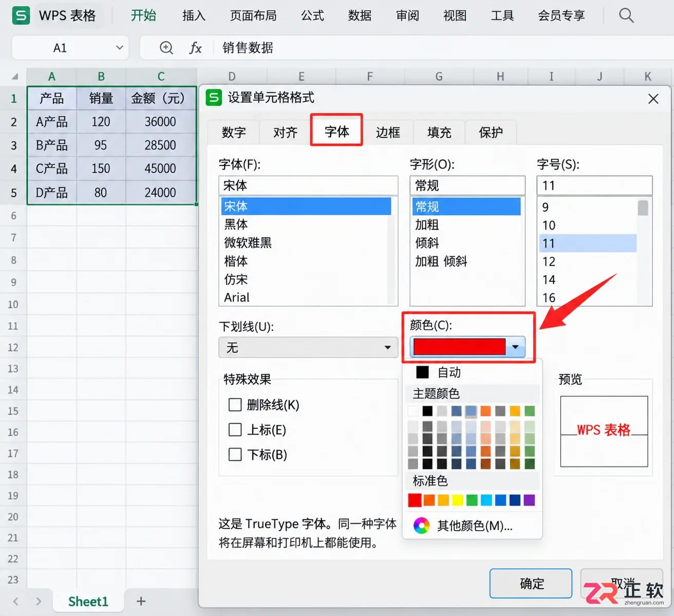Open the 页面布局 menu
Screen dimensions: 674x616
point(253,15)
